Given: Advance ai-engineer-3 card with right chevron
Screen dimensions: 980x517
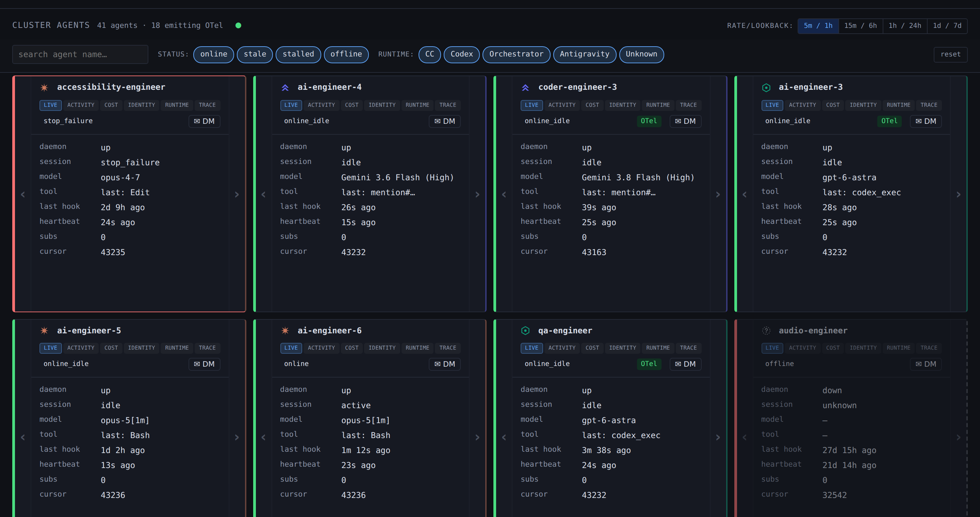Looking at the screenshot, I should coord(959,195).
